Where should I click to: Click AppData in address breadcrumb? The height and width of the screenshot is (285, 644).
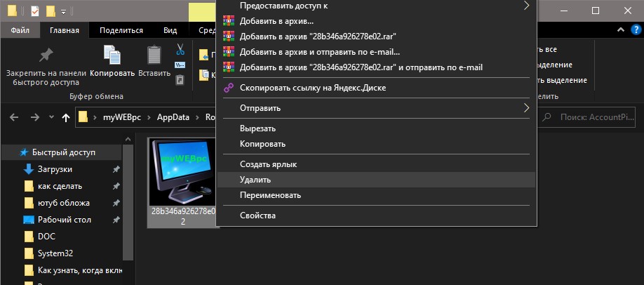click(173, 117)
